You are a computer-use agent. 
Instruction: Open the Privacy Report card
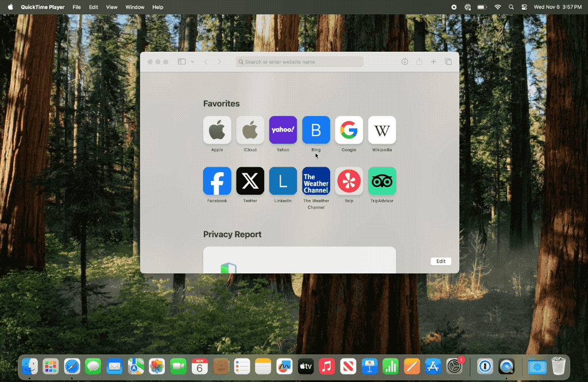point(300,260)
